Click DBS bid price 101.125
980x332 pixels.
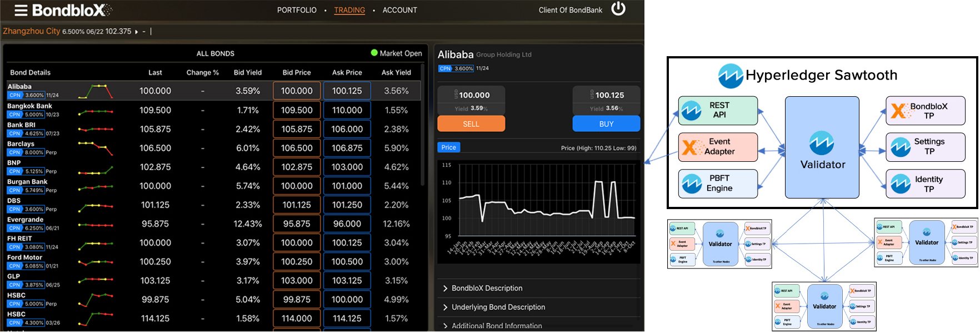point(297,205)
